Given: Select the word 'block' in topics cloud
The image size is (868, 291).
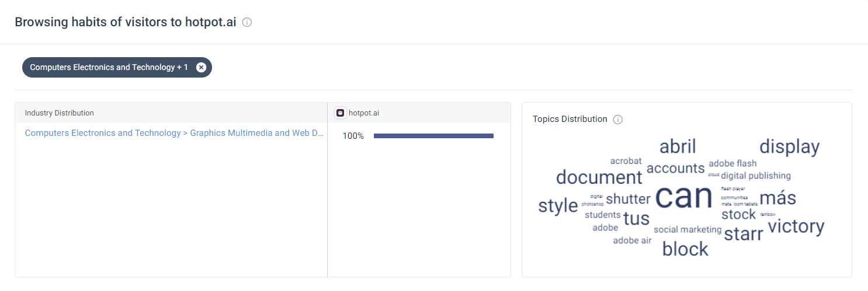Looking at the screenshot, I should click(685, 249).
